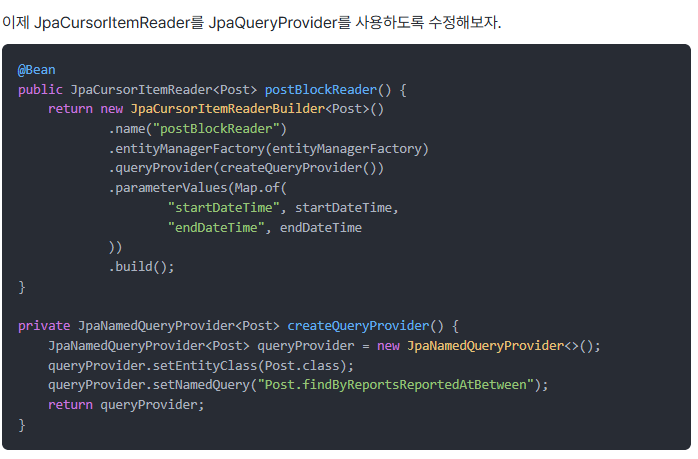Click the .parameterValues(Map.of( line

[198, 188]
